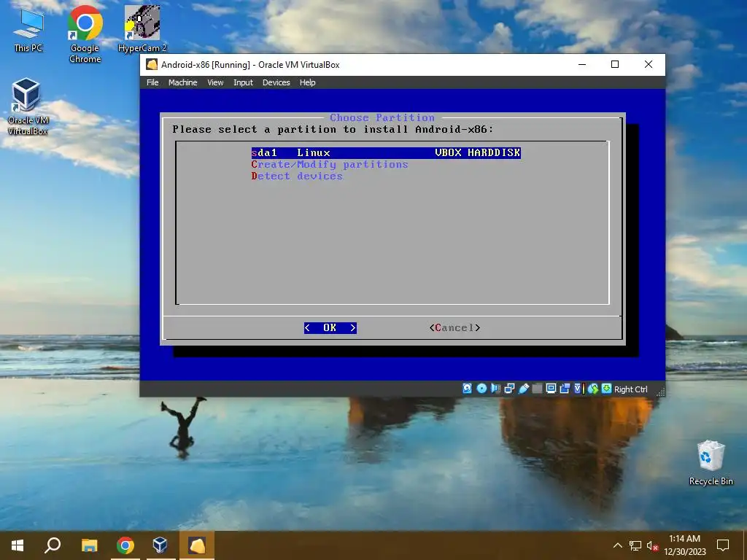Viewport: 747px width, 560px height.
Task: Open the View menu
Action: tap(215, 82)
